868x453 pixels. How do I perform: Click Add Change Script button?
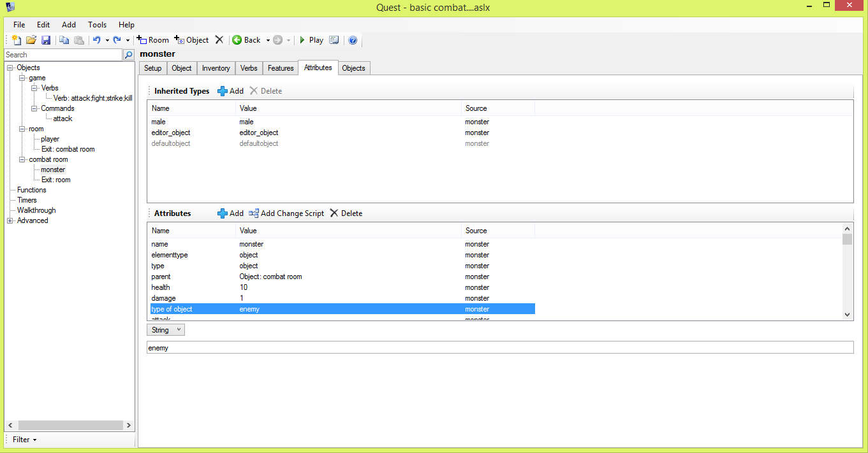pyautogui.click(x=286, y=213)
